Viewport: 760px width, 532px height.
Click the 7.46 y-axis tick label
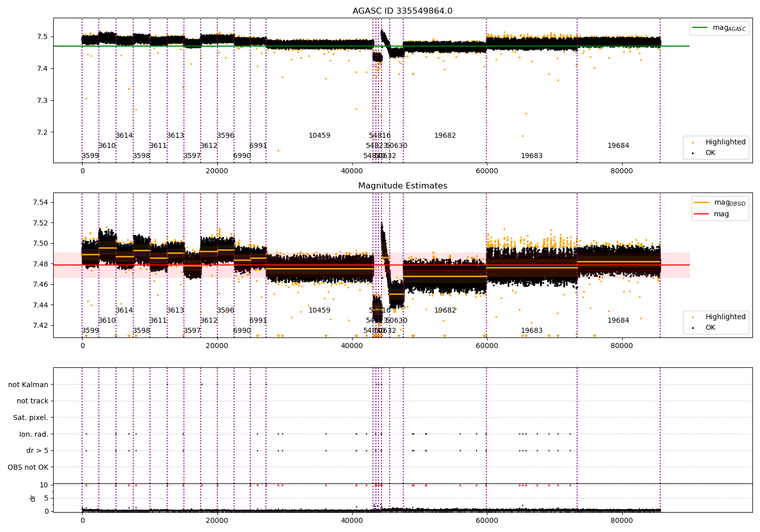click(x=40, y=284)
